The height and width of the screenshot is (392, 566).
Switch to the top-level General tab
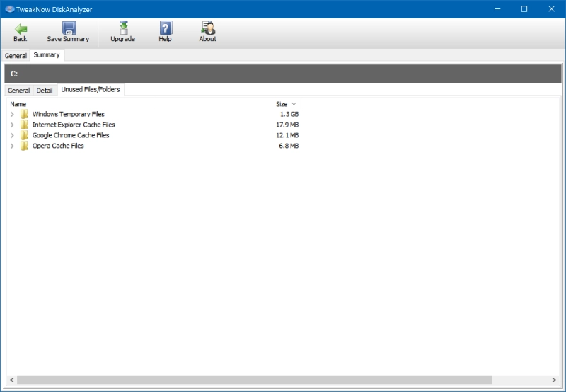[x=16, y=56]
